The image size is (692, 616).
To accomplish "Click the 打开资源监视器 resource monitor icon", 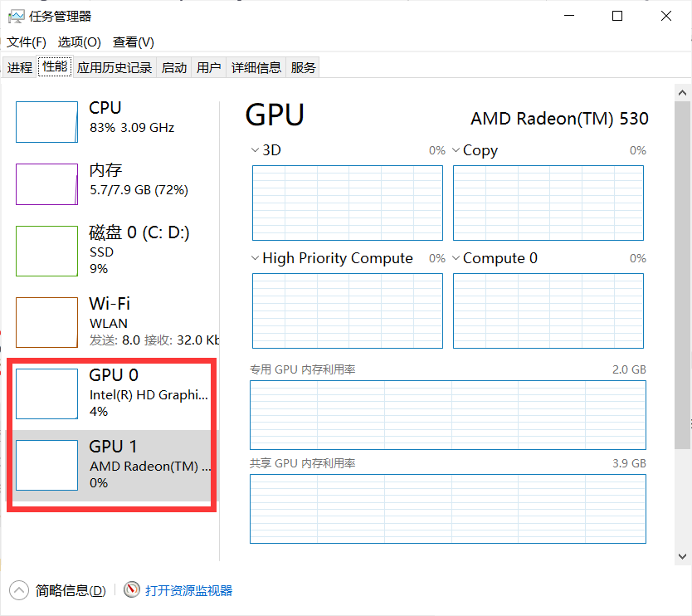I will [132, 589].
